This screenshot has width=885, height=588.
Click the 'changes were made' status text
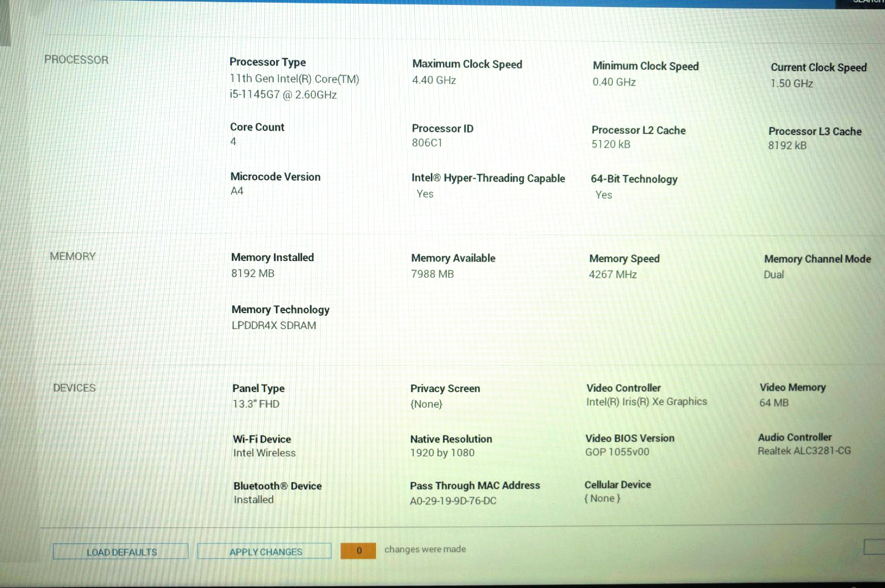point(425,549)
